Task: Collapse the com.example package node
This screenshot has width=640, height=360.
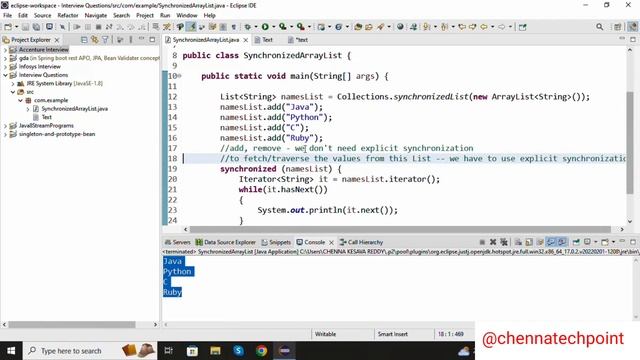Action: tap(20, 100)
